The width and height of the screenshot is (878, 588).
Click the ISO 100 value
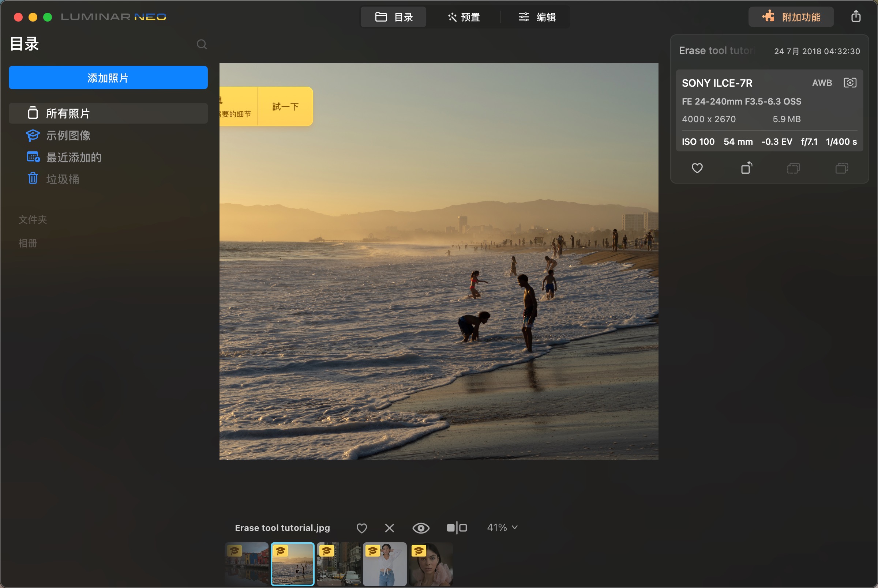pyautogui.click(x=698, y=142)
